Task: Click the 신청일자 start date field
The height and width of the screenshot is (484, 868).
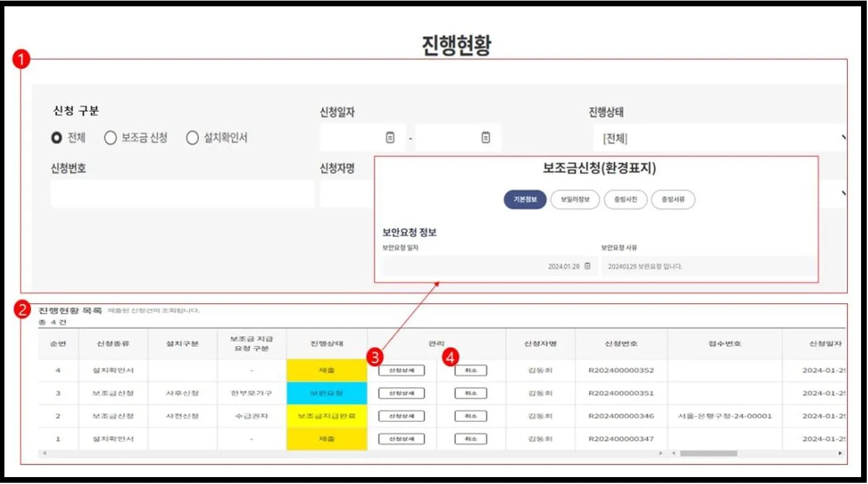Action: [362, 137]
